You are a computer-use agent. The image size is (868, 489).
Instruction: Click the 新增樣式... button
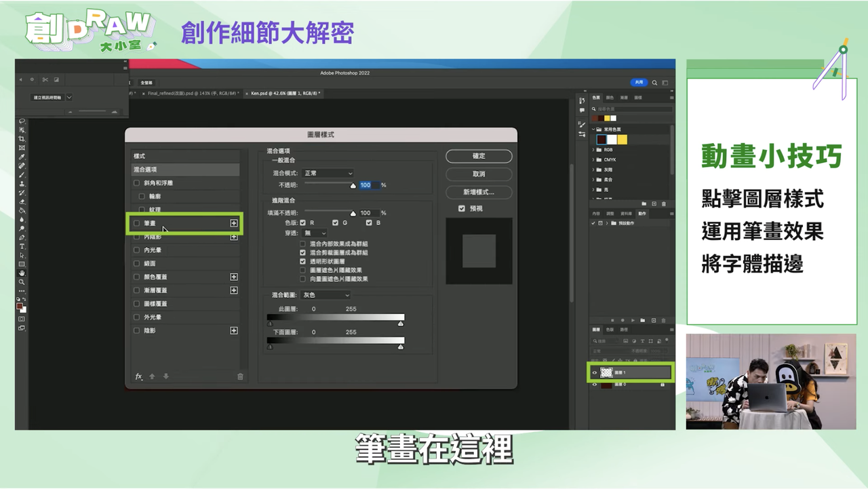tap(479, 192)
